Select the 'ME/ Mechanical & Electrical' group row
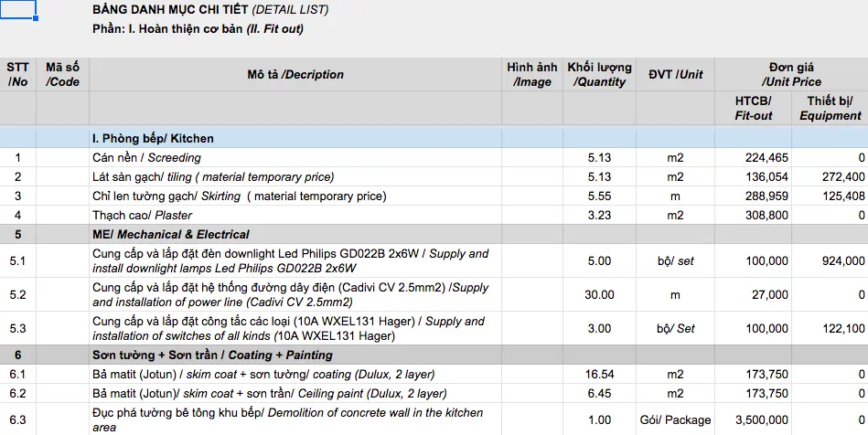The height and width of the screenshot is (435, 868). (434, 234)
